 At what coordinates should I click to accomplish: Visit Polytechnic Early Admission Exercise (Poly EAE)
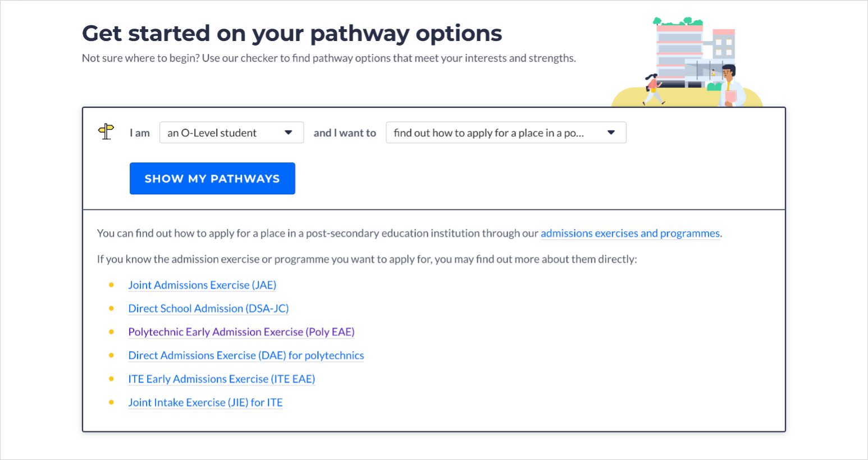point(241,332)
